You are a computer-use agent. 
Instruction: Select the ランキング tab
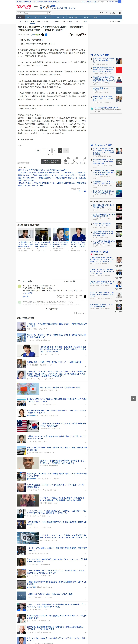[x=86, y=17]
